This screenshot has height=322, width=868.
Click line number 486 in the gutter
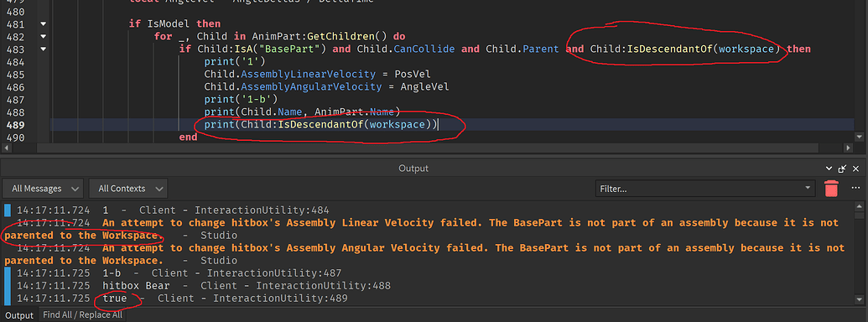14,87
